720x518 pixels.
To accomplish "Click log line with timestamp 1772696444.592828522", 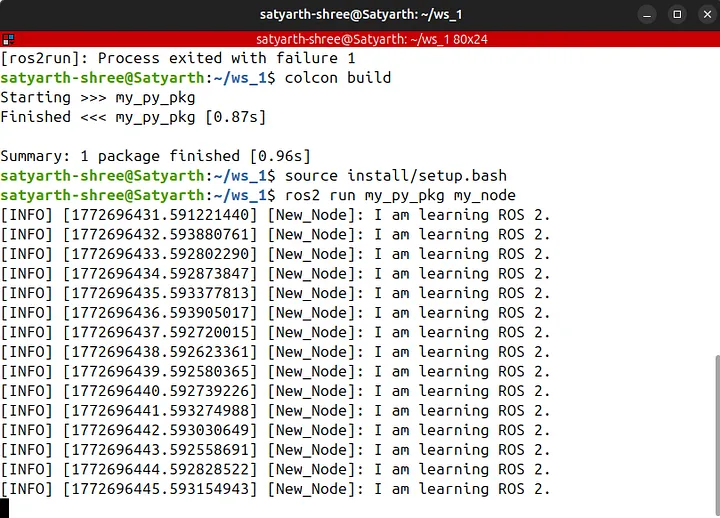I will point(275,470).
